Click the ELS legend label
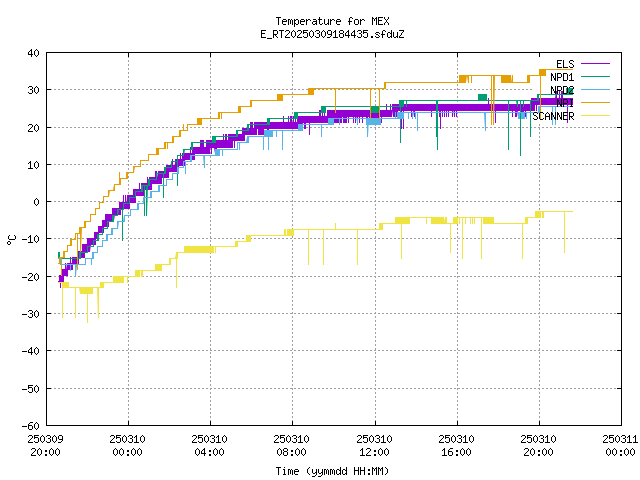This screenshot has height=480, width=640. (x=565, y=64)
